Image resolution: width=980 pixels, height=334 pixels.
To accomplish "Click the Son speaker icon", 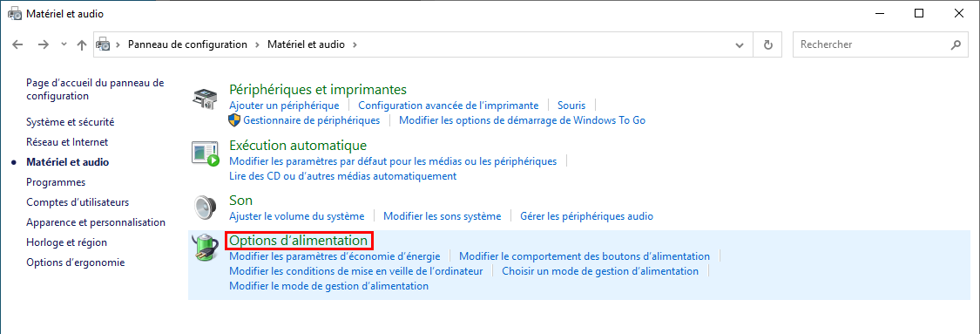I will coord(205,208).
